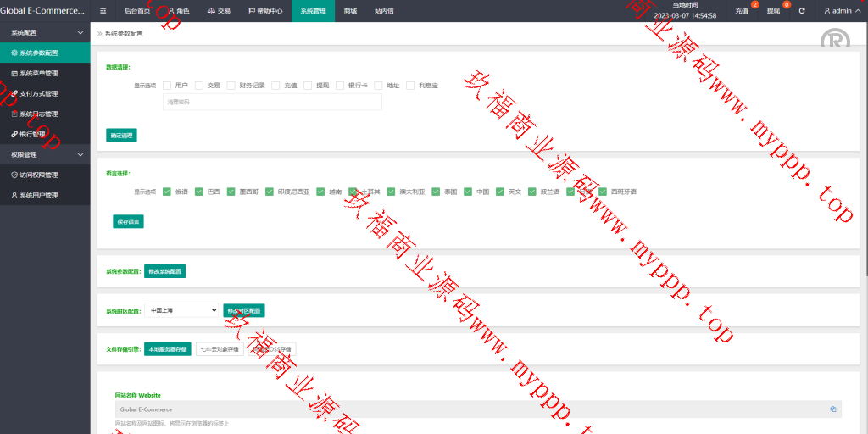This screenshot has width=868, height=434.
Task: Collapse the 系统配置 sidebar group
Action: [x=81, y=32]
